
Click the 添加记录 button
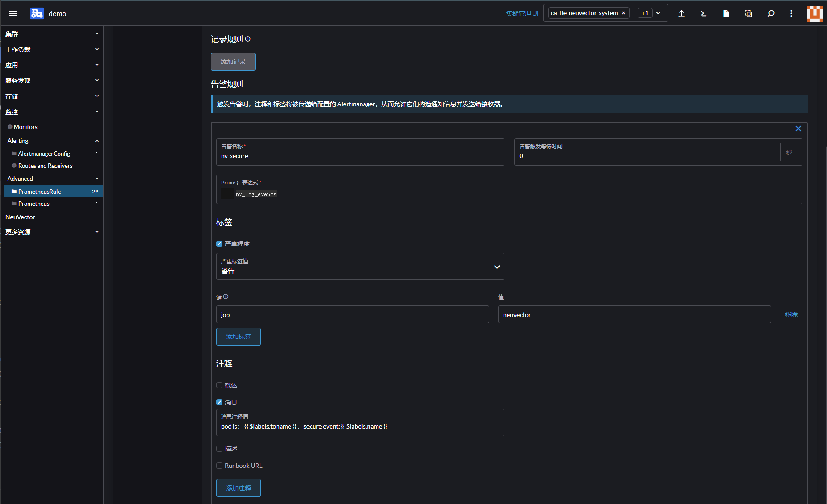tap(233, 62)
